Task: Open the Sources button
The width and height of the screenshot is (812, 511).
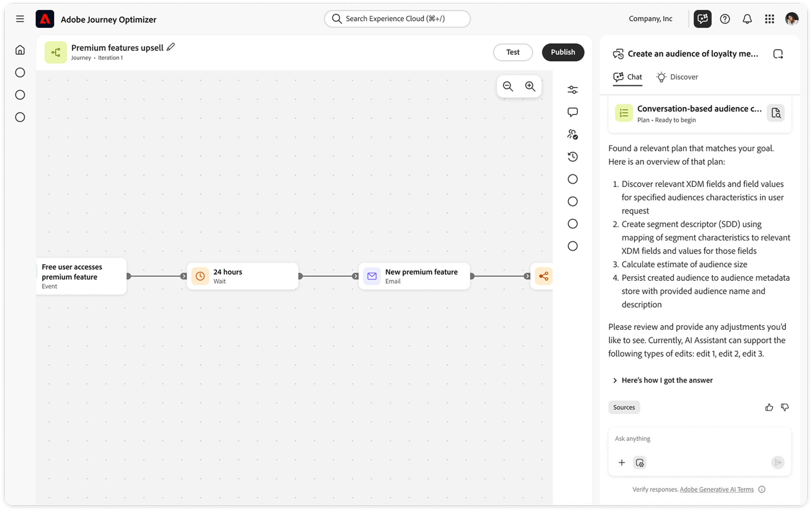Action: [x=624, y=407]
